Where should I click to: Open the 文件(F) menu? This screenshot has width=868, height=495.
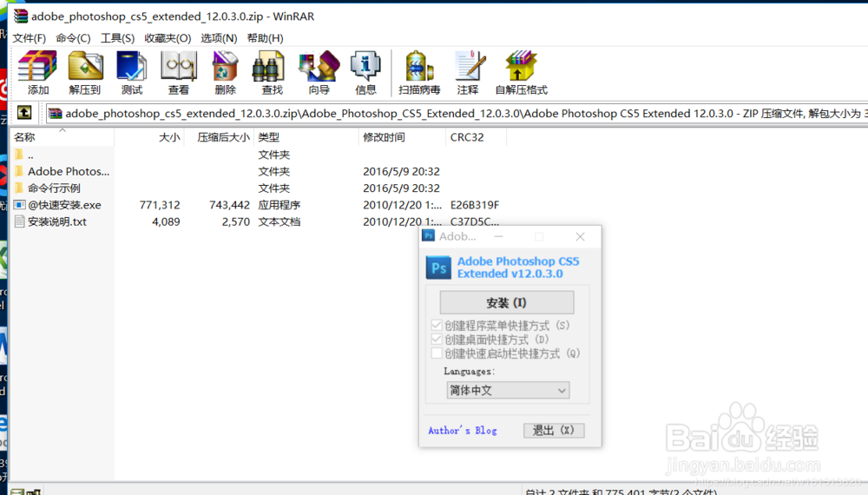[x=30, y=38]
